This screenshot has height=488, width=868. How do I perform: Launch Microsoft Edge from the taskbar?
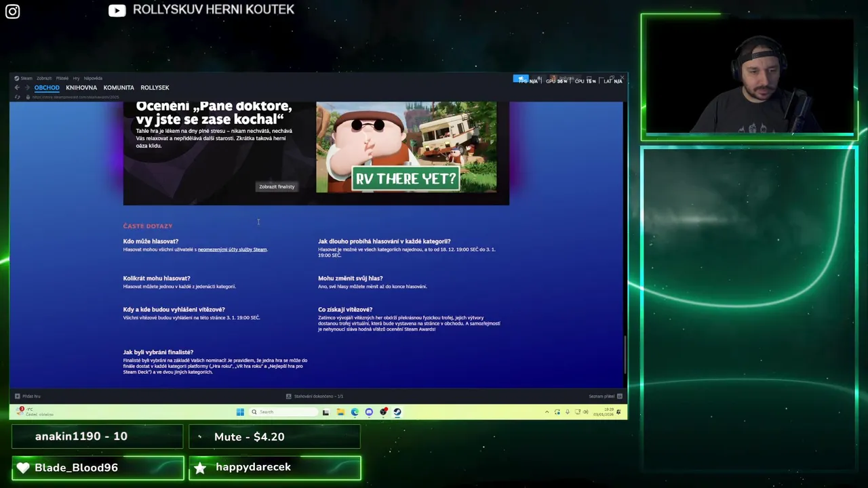355,412
